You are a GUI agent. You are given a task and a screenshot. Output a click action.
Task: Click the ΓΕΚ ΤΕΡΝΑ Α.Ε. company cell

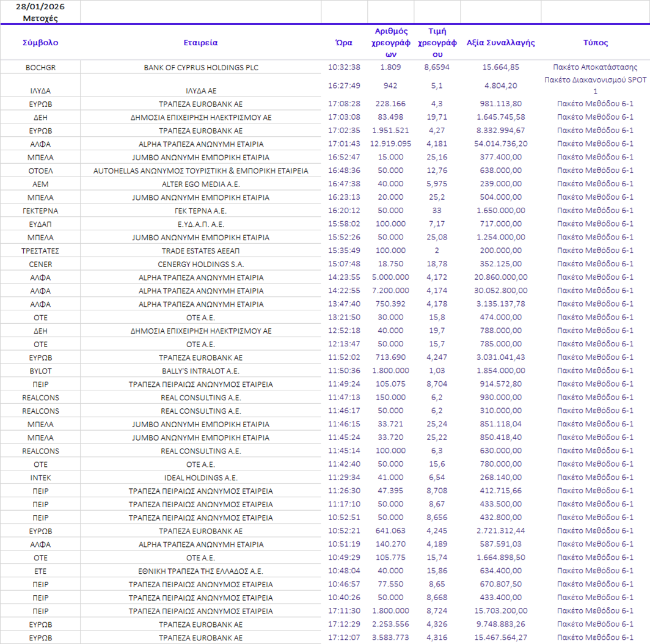click(x=200, y=211)
